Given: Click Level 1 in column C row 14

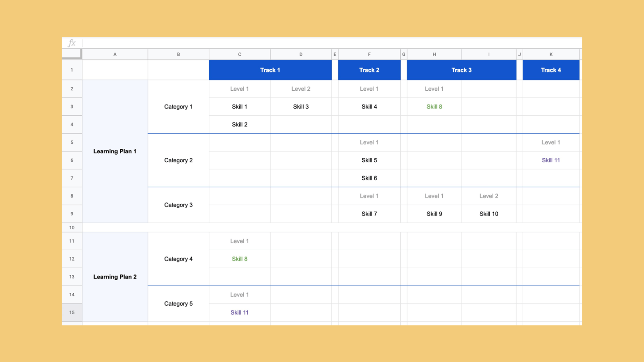Looking at the screenshot, I should (240, 295).
